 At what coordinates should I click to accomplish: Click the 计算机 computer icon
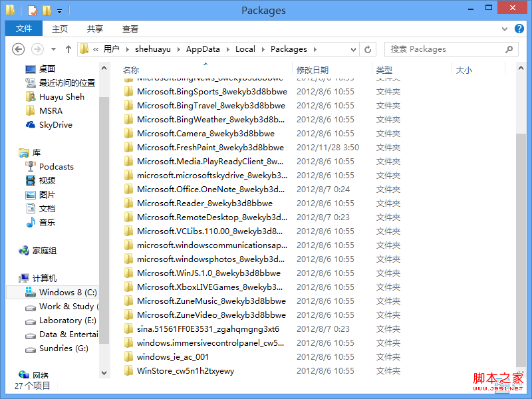tap(24, 278)
